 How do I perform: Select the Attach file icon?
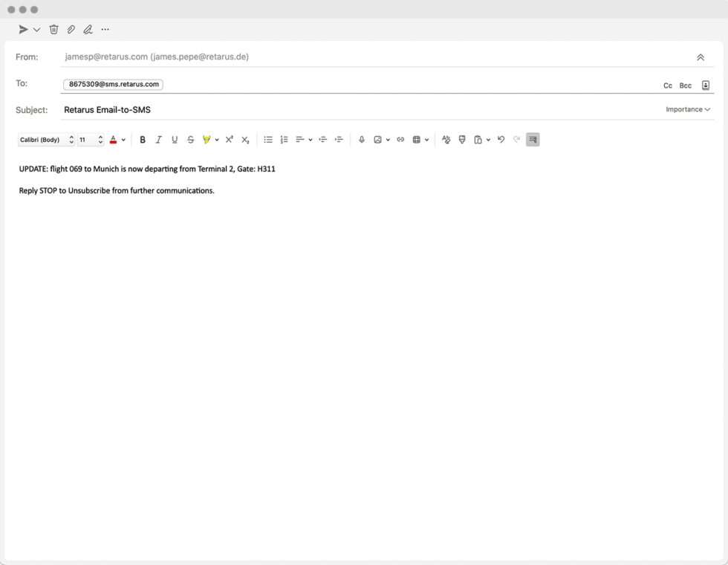point(71,29)
